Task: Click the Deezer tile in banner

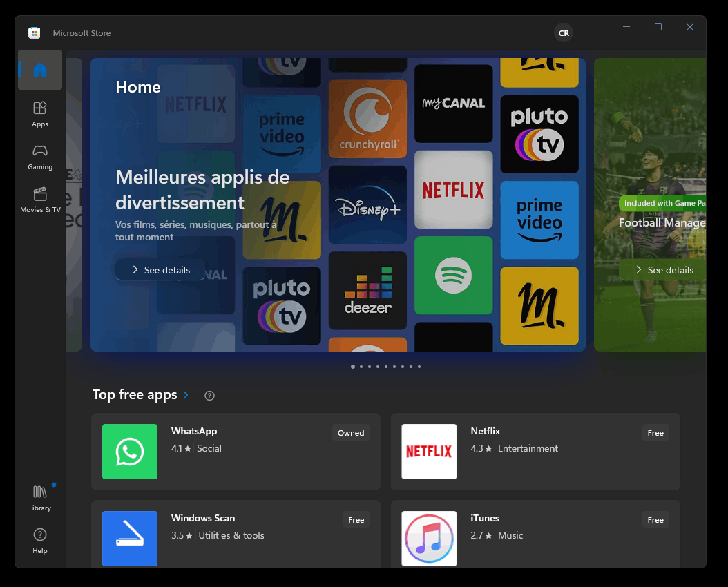Action: 367,291
